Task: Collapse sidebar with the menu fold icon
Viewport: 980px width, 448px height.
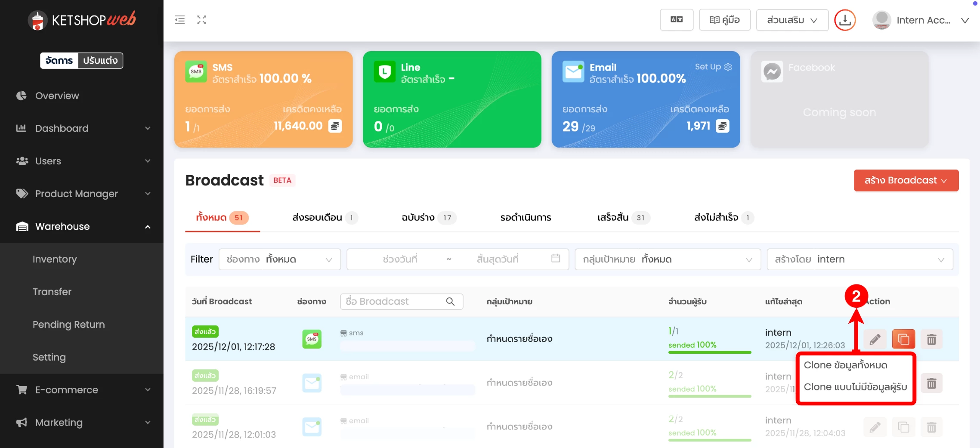Action: 180,20
